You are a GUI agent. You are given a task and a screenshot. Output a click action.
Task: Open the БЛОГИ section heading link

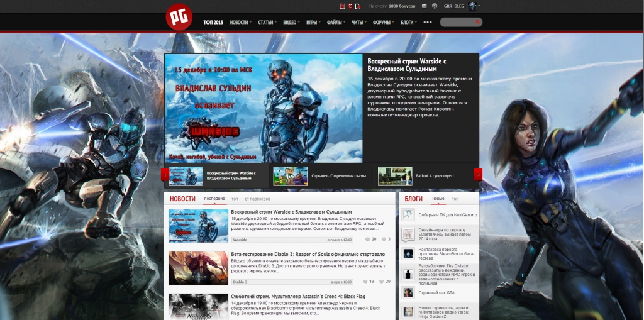[x=413, y=199]
